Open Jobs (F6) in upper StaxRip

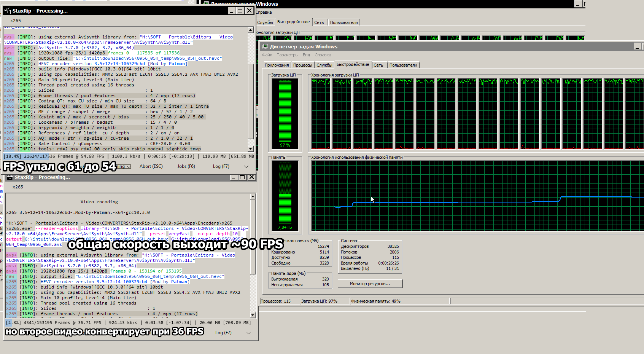[186, 166]
